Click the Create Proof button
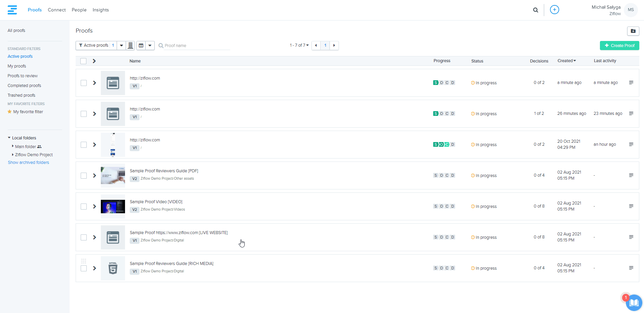This screenshot has width=644, height=313. click(x=619, y=45)
